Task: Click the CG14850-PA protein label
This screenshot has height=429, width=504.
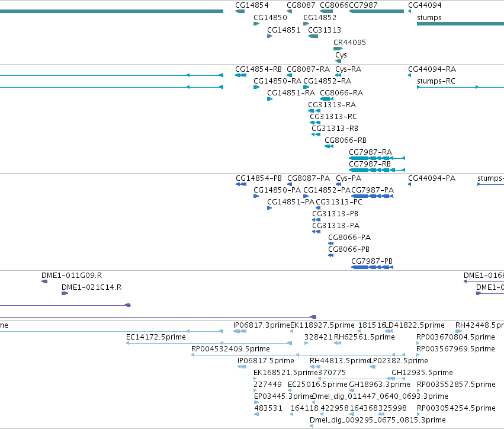Action: [x=277, y=190]
